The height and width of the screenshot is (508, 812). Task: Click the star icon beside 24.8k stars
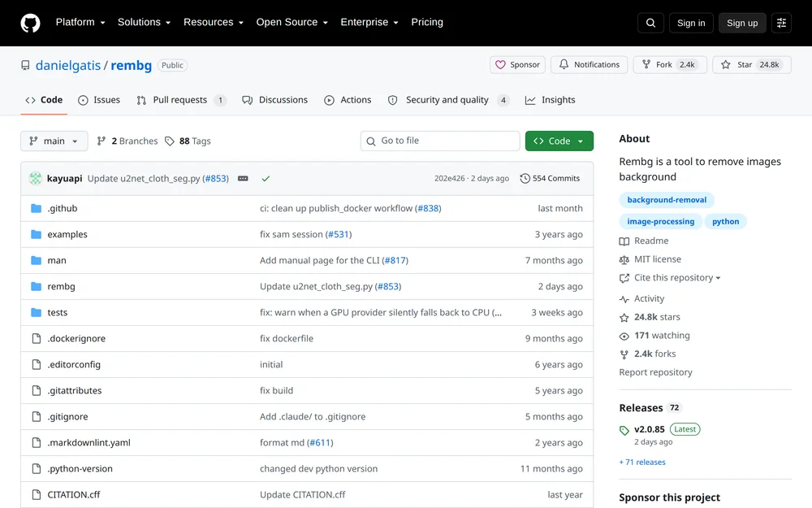[624, 317]
